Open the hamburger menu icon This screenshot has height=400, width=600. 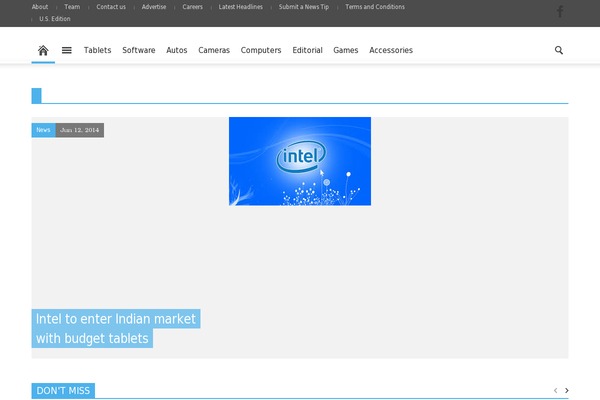[67, 50]
